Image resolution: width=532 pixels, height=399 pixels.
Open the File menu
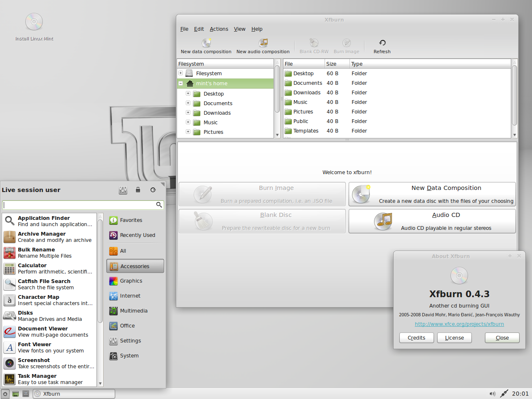coord(184,29)
